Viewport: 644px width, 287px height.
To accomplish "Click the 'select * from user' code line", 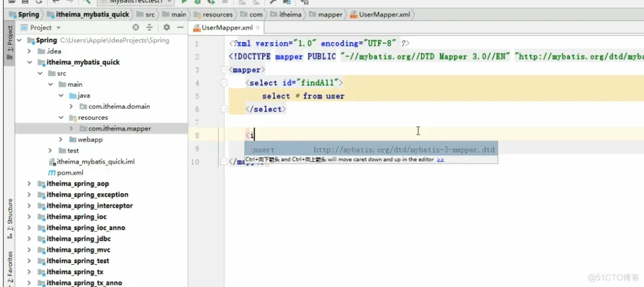I will click(x=303, y=96).
